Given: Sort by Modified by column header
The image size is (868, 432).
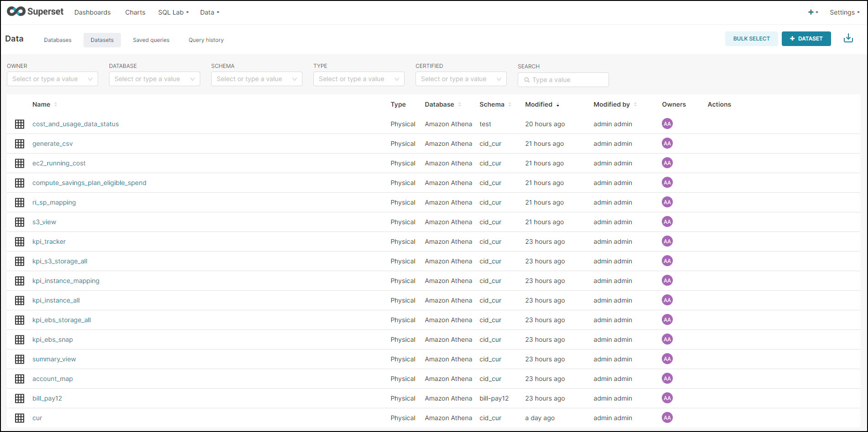Looking at the screenshot, I should [615, 104].
